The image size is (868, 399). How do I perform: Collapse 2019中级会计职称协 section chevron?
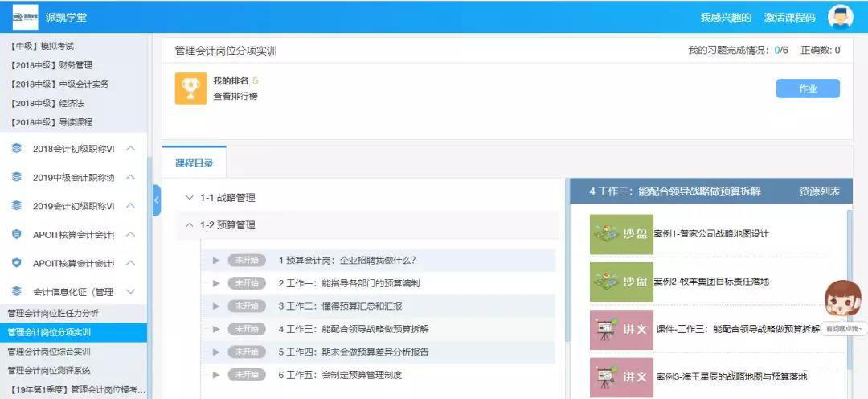[x=131, y=177]
